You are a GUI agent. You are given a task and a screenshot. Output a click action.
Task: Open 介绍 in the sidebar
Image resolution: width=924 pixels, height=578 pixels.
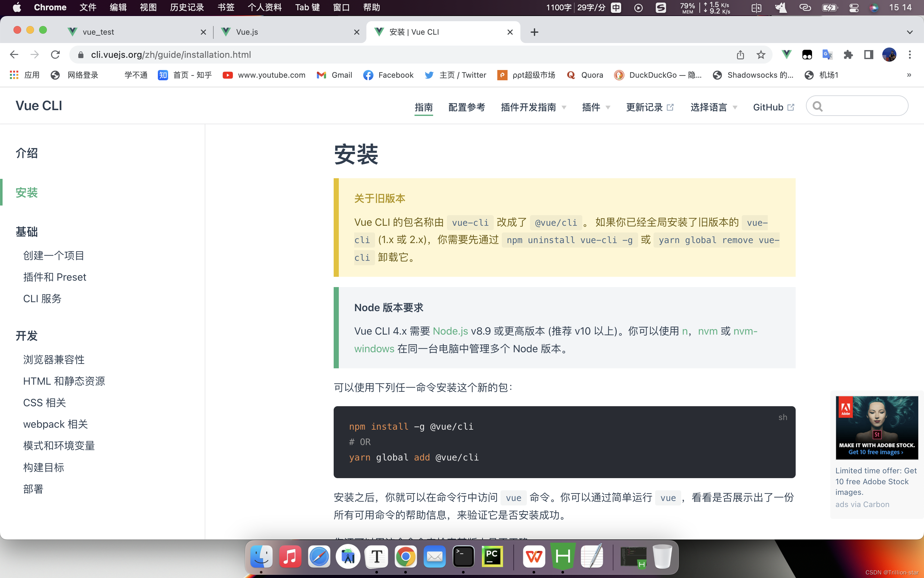[27, 153]
